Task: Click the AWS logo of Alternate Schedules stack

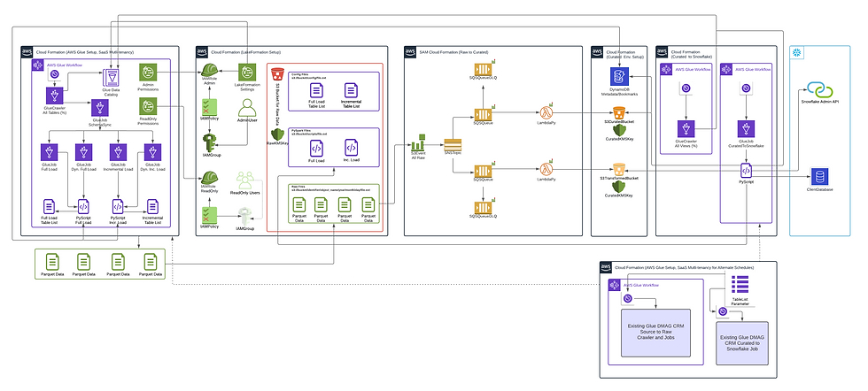Action: pyautogui.click(x=606, y=266)
